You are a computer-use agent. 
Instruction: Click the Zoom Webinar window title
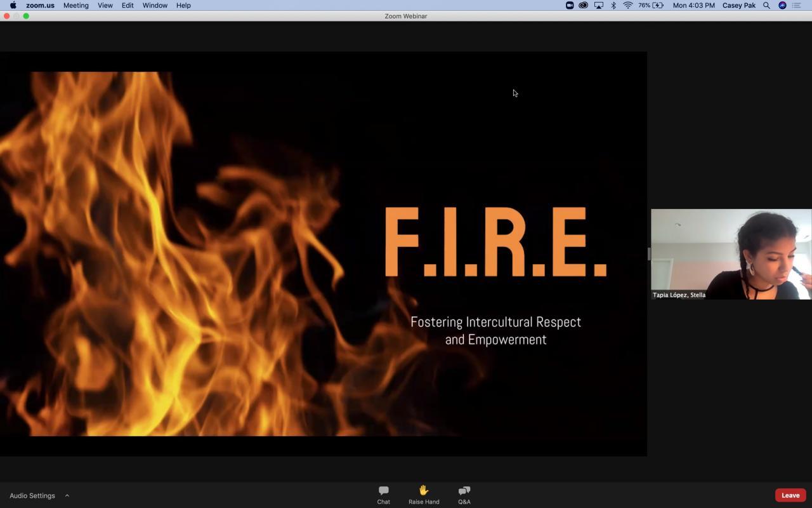tap(406, 16)
